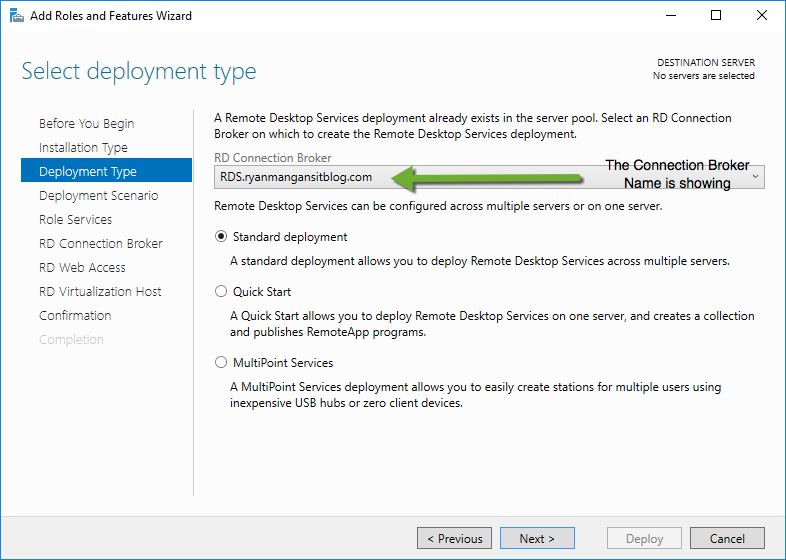Click the 'Add Roles and Features Wizard' title
786x560 pixels.
click(x=111, y=16)
